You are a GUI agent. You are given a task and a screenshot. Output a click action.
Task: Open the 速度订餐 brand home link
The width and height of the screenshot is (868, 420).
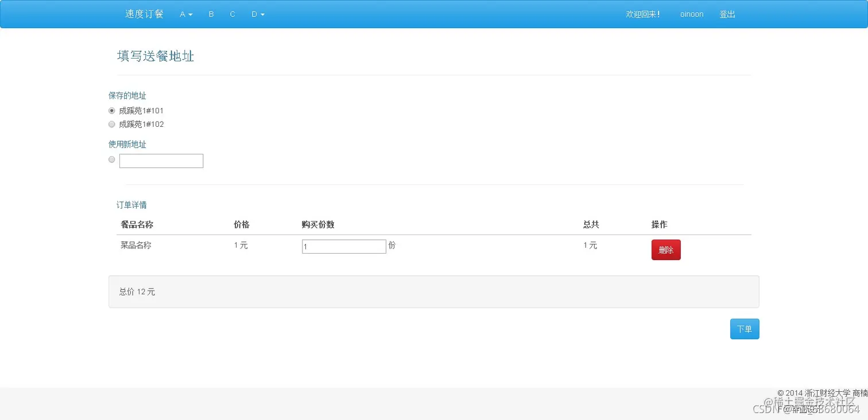tap(144, 14)
